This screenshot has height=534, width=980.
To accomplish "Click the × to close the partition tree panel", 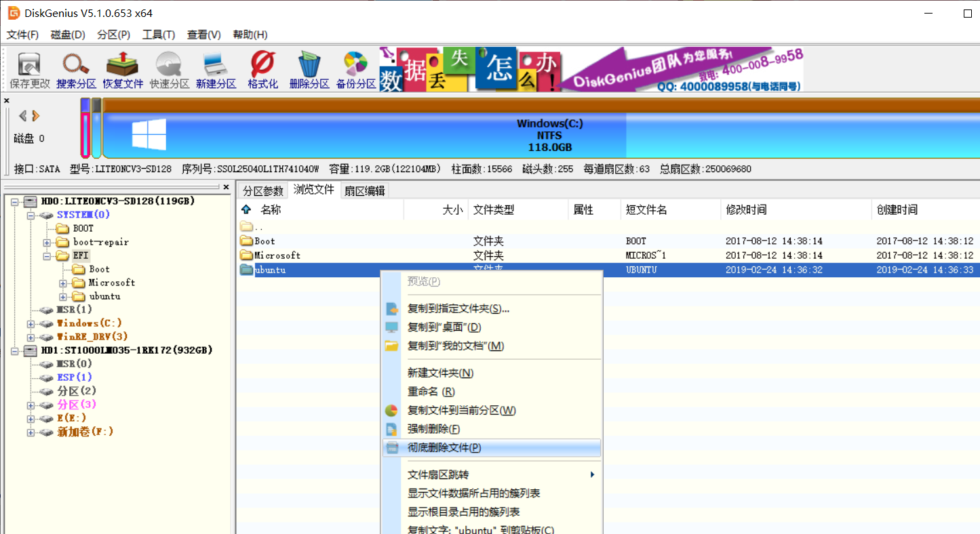I will (226, 187).
